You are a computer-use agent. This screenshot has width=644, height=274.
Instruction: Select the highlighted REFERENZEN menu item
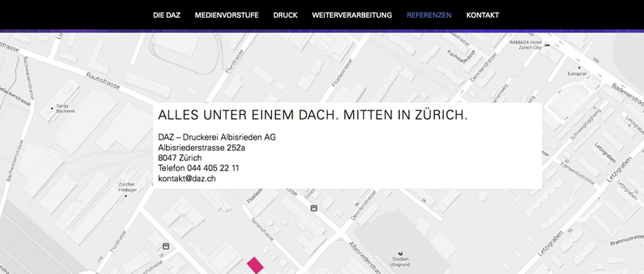pos(429,15)
